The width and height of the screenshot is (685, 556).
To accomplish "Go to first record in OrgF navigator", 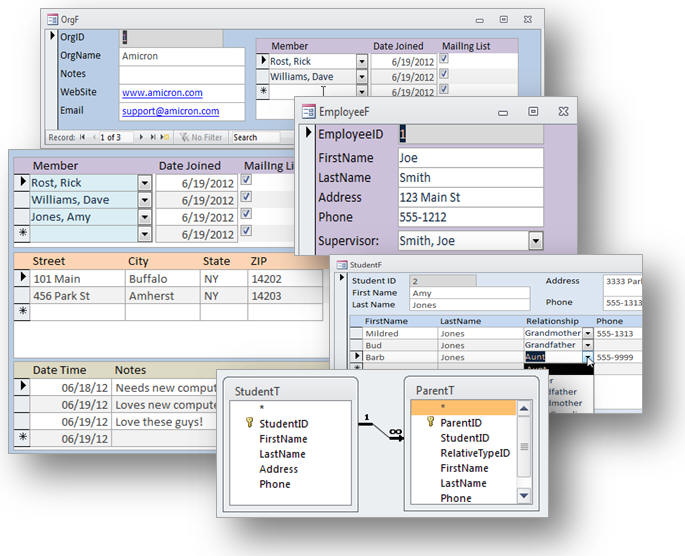I will pos(83,137).
